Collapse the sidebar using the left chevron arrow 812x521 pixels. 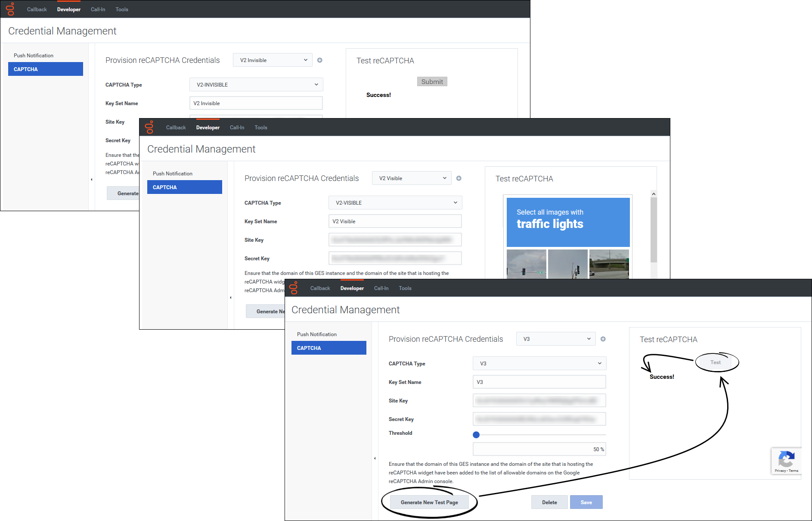[x=374, y=458]
